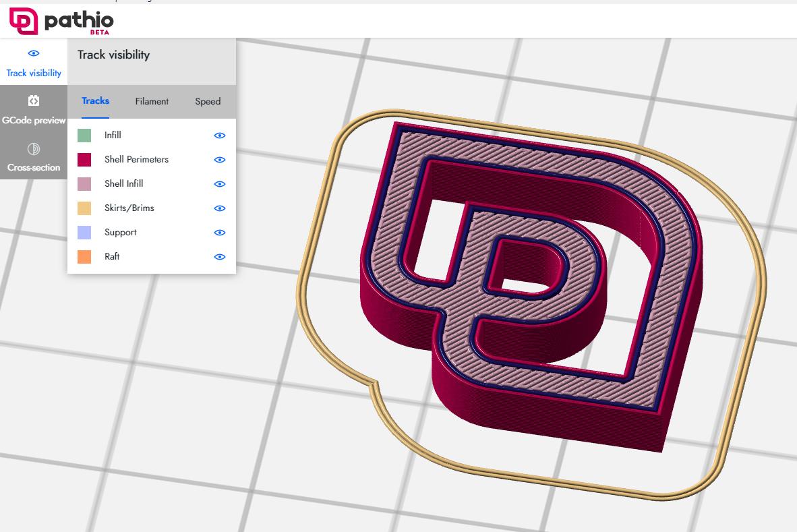This screenshot has height=532, width=797.
Task: Click the pink Shell Infill swatch
Action: tap(84, 184)
